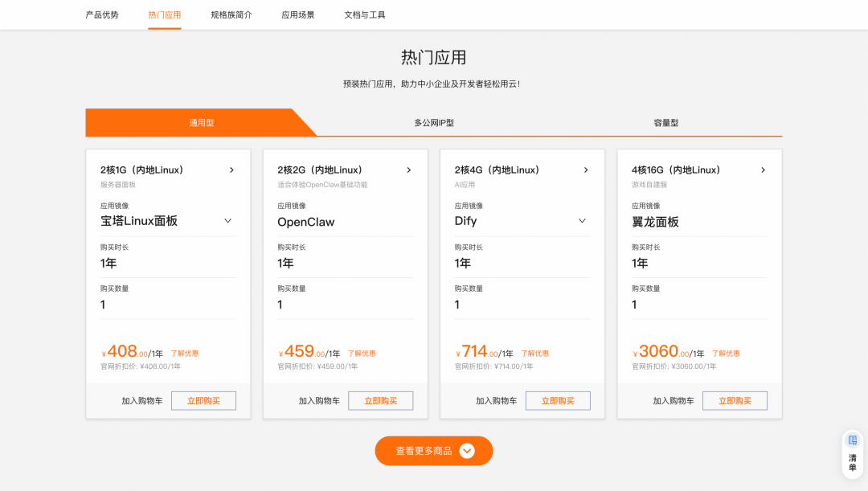Click 购买时长 value 1年 in 4核16G card

pos(640,263)
